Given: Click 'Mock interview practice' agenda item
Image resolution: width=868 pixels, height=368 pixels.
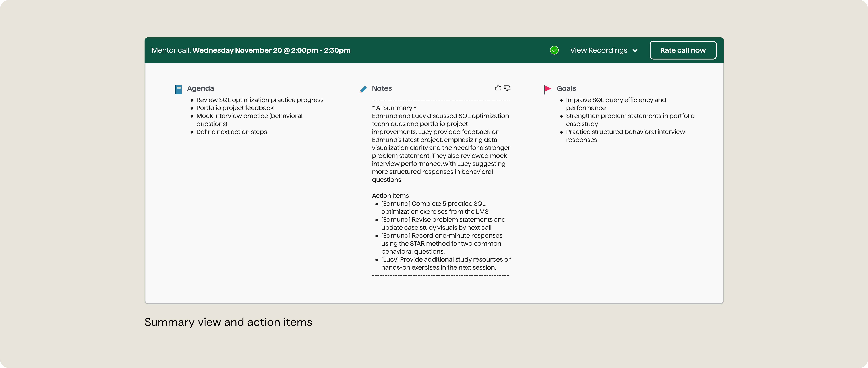Looking at the screenshot, I should pos(249,120).
